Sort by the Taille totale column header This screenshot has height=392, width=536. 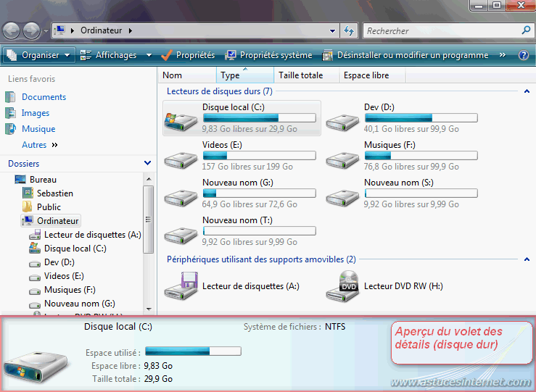(x=307, y=75)
